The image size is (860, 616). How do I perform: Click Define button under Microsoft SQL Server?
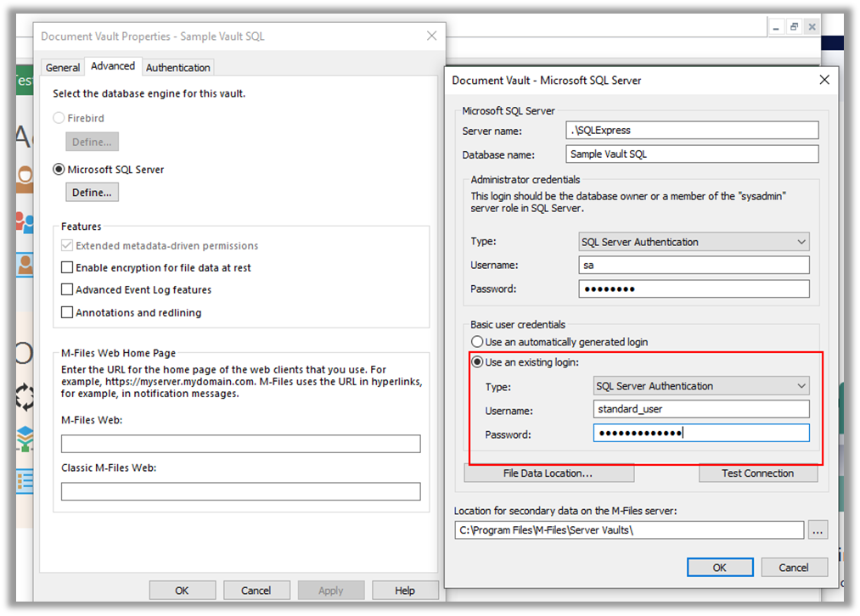(93, 193)
